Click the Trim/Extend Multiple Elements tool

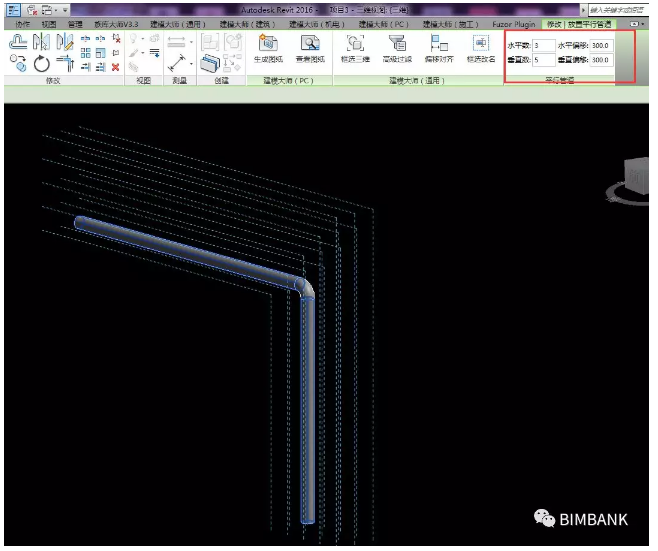[100, 67]
